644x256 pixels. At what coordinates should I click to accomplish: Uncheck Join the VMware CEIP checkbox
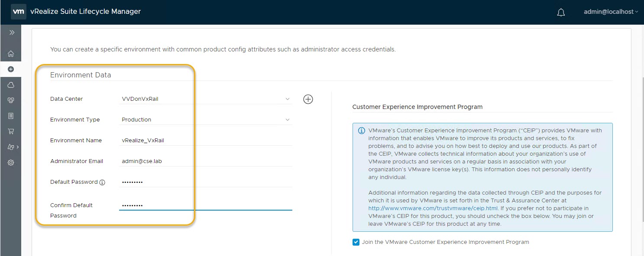(356, 242)
